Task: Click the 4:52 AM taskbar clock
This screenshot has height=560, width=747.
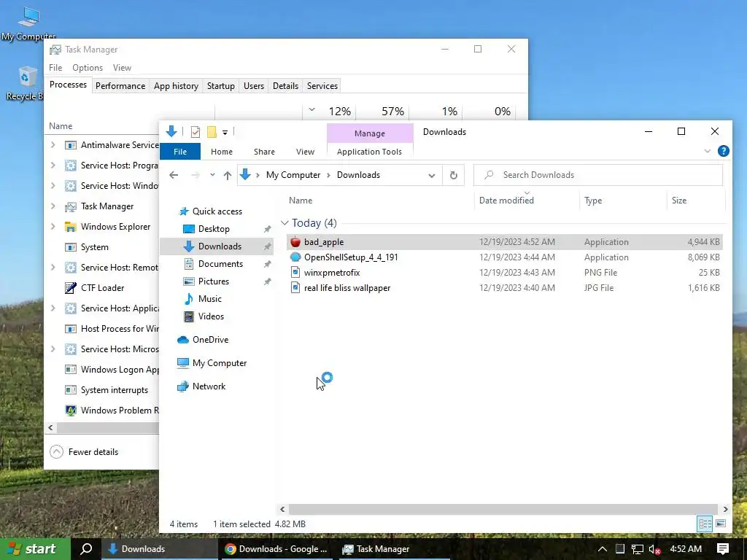Action: tap(686, 548)
